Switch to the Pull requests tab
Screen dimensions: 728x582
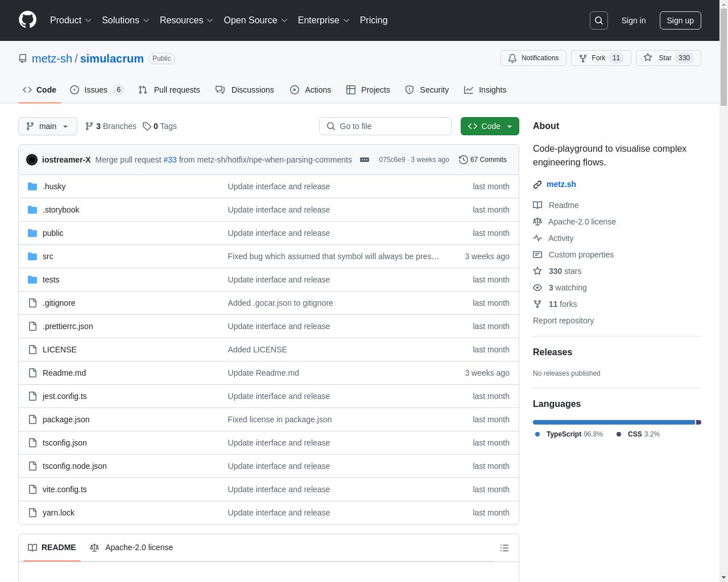click(x=169, y=90)
